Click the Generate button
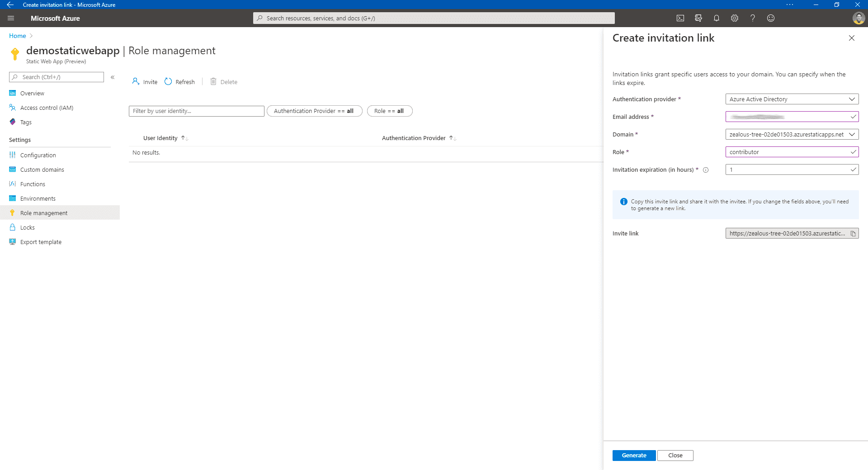The image size is (868, 470). coord(634,456)
